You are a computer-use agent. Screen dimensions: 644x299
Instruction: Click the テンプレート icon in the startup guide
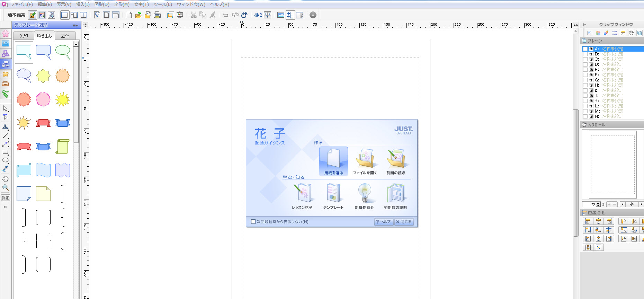coord(333,196)
